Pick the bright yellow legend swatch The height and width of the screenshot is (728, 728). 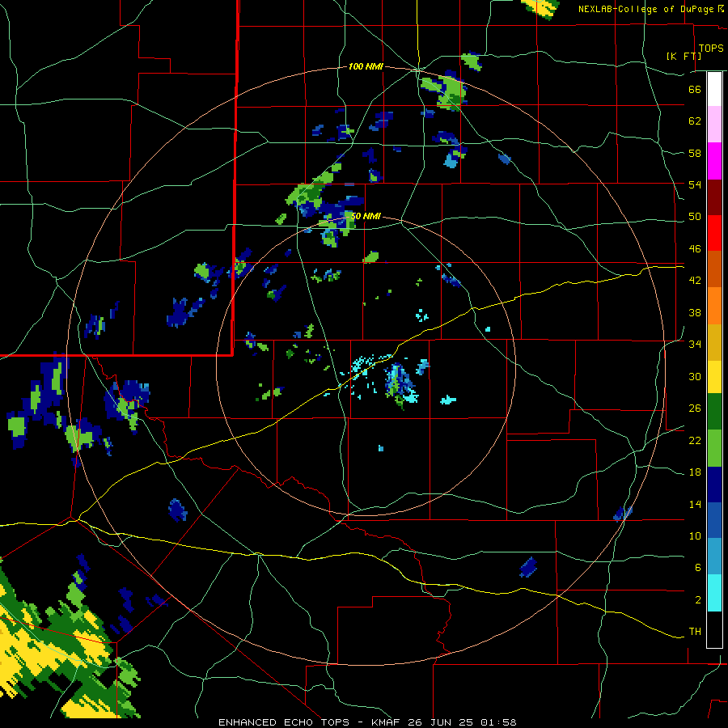pos(714,377)
